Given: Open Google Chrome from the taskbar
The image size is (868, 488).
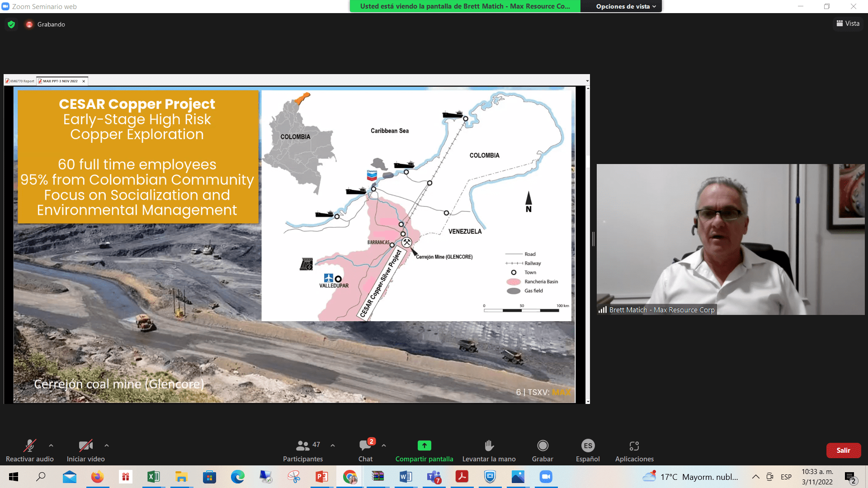Looking at the screenshot, I should [349, 477].
